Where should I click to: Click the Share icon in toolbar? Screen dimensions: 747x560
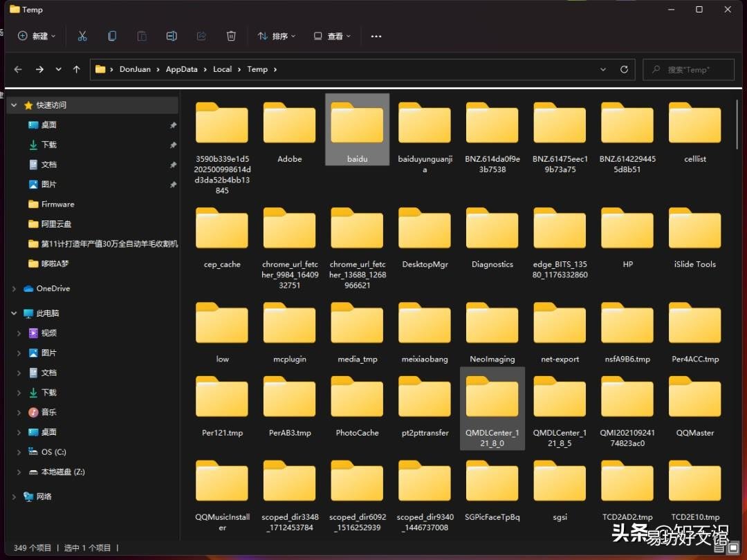click(201, 36)
